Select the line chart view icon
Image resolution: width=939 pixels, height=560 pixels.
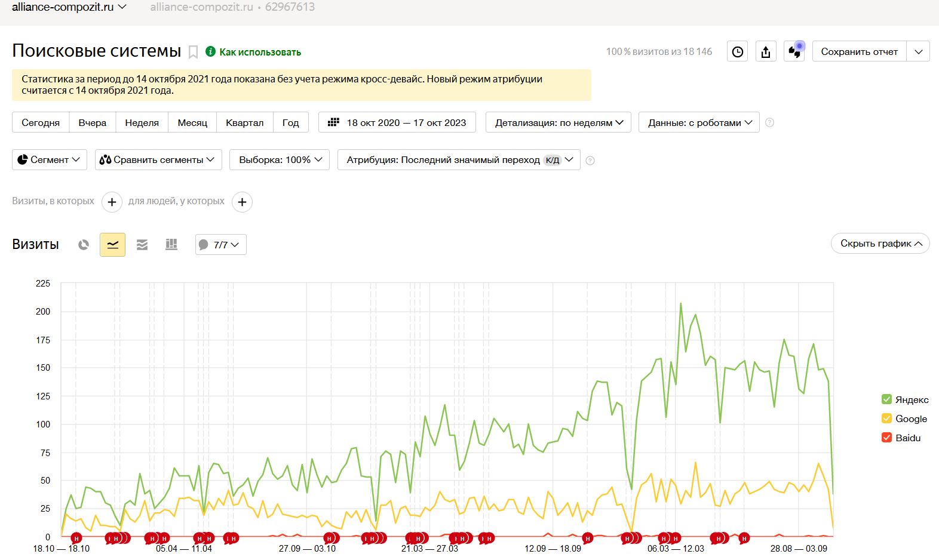(x=112, y=245)
